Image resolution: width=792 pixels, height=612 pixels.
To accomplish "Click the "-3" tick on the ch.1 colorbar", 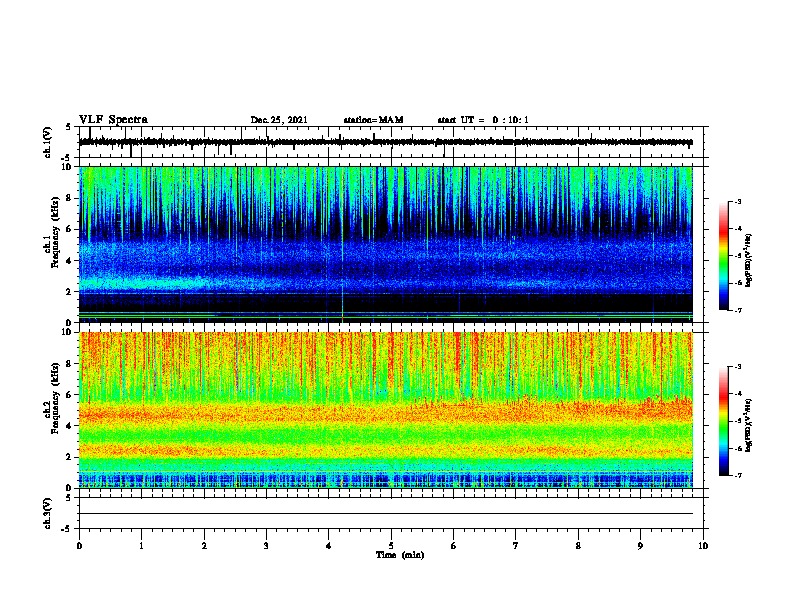I will coord(738,202).
